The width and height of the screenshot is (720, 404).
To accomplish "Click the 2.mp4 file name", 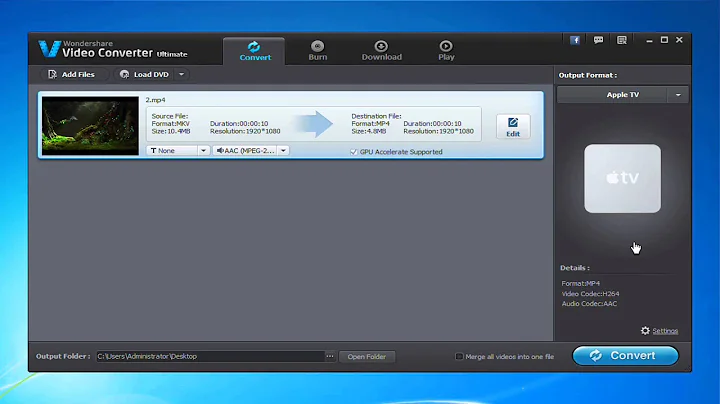I will point(155,100).
